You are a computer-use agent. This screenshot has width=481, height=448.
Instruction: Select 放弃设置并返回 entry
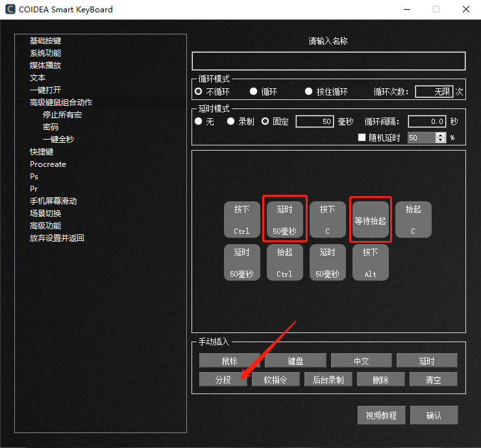56,238
